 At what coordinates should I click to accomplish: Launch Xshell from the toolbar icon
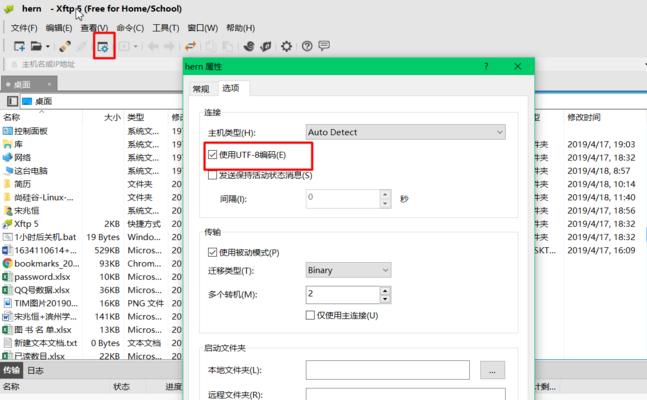pyautogui.click(x=249, y=46)
